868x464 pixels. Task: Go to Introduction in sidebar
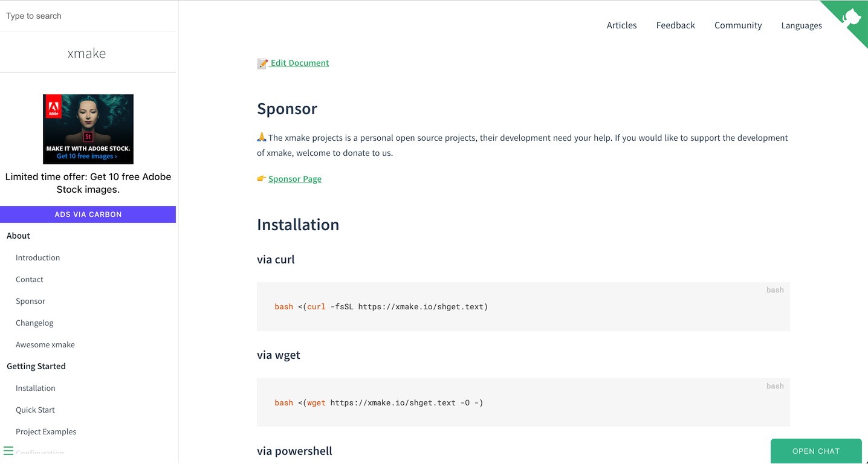click(37, 257)
